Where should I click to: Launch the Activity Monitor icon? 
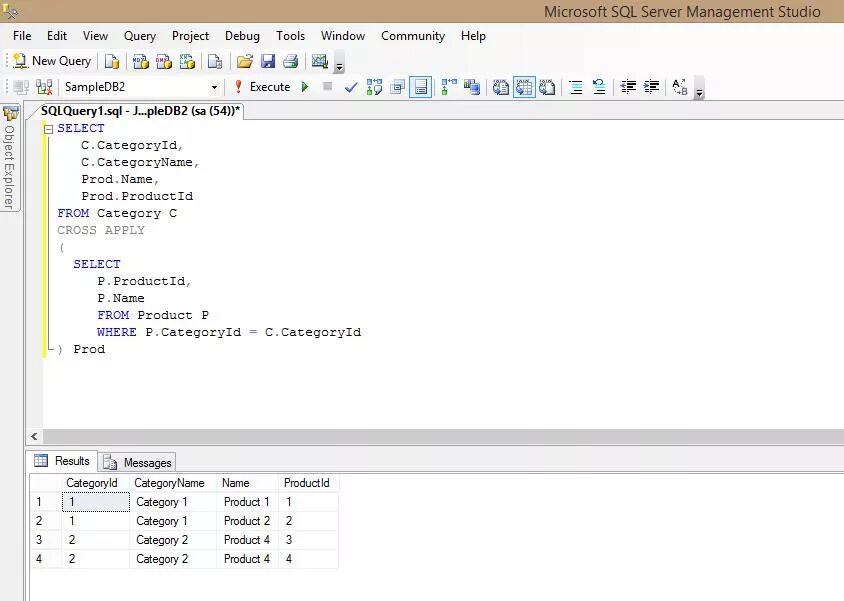click(x=320, y=61)
